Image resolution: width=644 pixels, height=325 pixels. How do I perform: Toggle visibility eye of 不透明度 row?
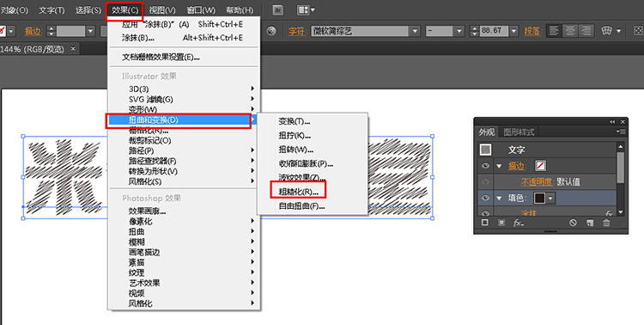click(485, 181)
